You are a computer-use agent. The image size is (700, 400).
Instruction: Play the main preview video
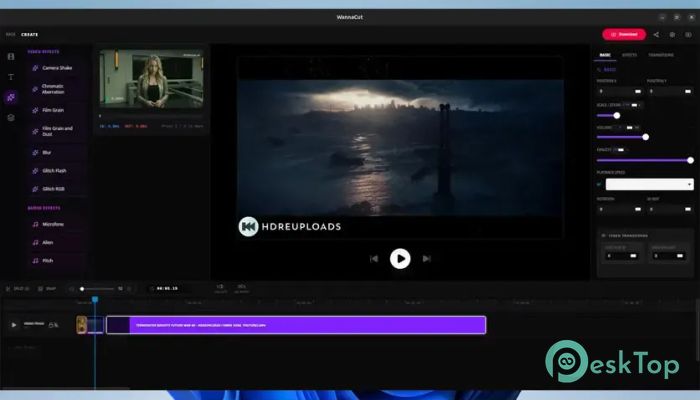coord(400,258)
